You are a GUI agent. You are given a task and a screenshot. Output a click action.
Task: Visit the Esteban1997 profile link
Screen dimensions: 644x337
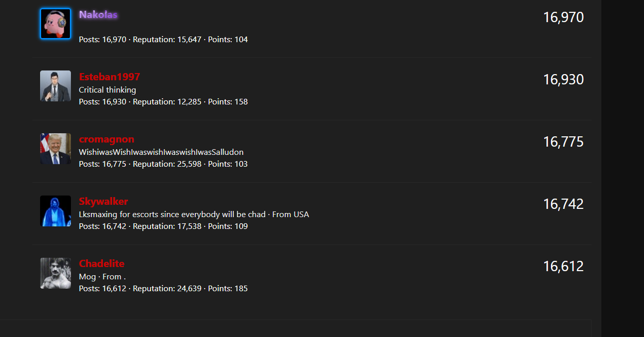pos(109,77)
